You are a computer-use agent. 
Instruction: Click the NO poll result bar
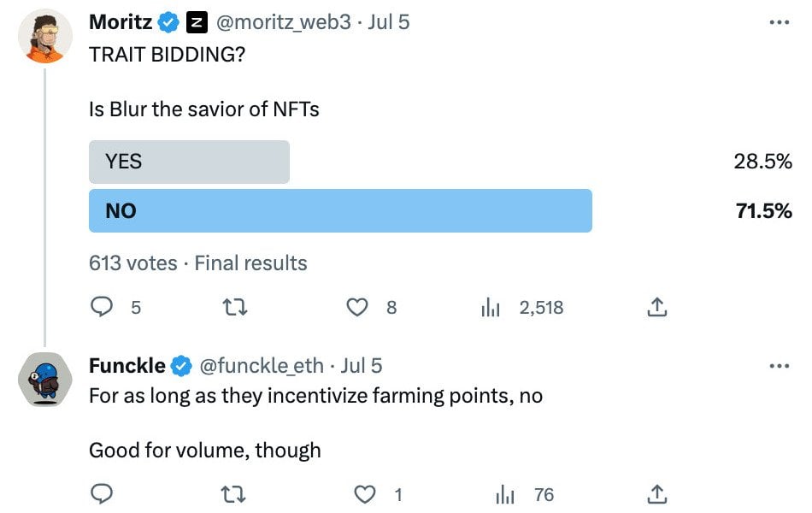click(340, 210)
